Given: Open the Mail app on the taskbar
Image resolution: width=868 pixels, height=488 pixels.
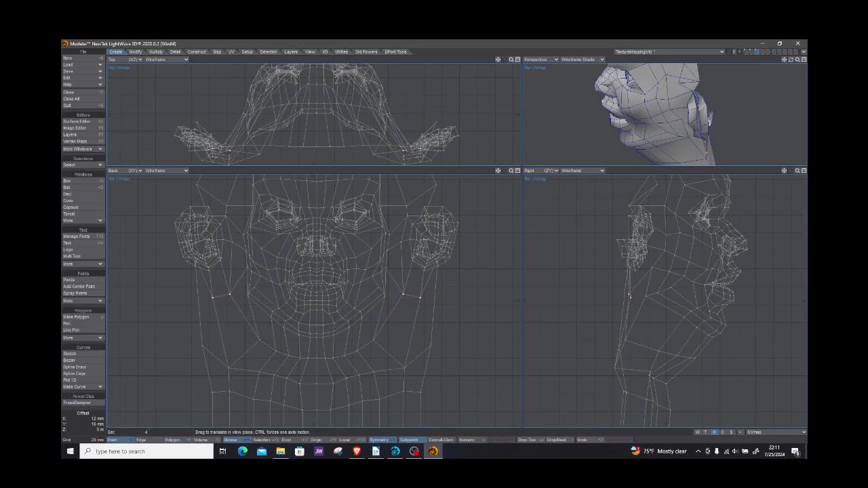Looking at the screenshot, I should pos(261,451).
